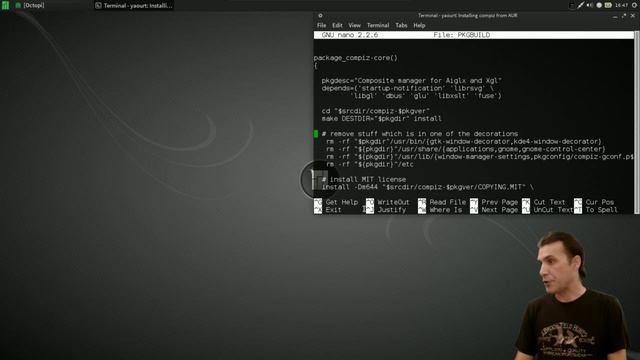The height and width of the screenshot is (360, 640).
Task: Click nano's 'Justify' shortcut label
Action: (x=392, y=210)
